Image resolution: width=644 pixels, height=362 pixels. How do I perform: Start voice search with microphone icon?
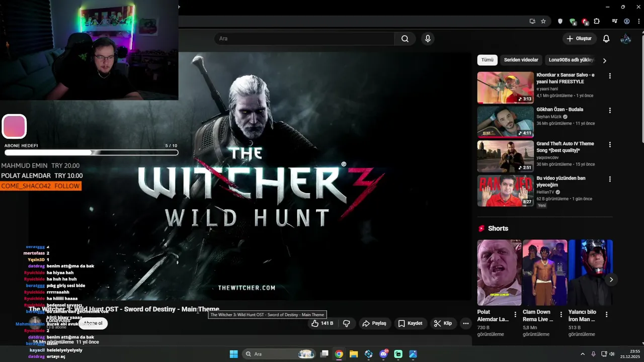428,39
